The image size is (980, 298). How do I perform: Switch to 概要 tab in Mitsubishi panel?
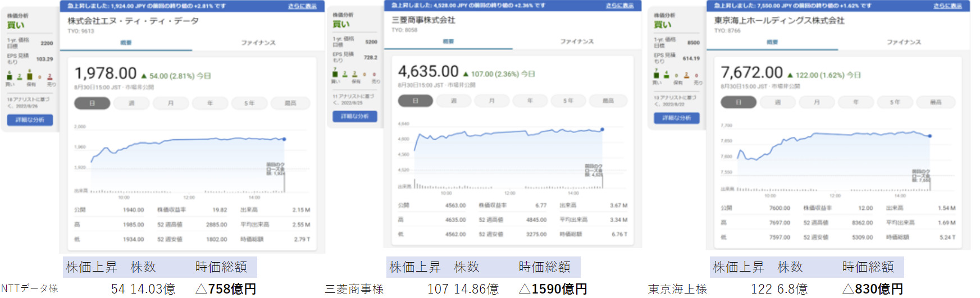[448, 42]
